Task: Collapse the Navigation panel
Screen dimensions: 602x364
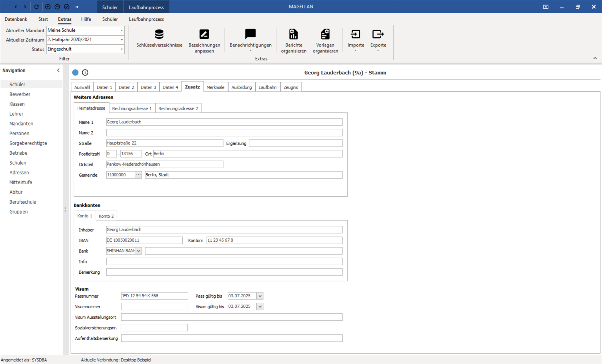Action: pyautogui.click(x=58, y=71)
